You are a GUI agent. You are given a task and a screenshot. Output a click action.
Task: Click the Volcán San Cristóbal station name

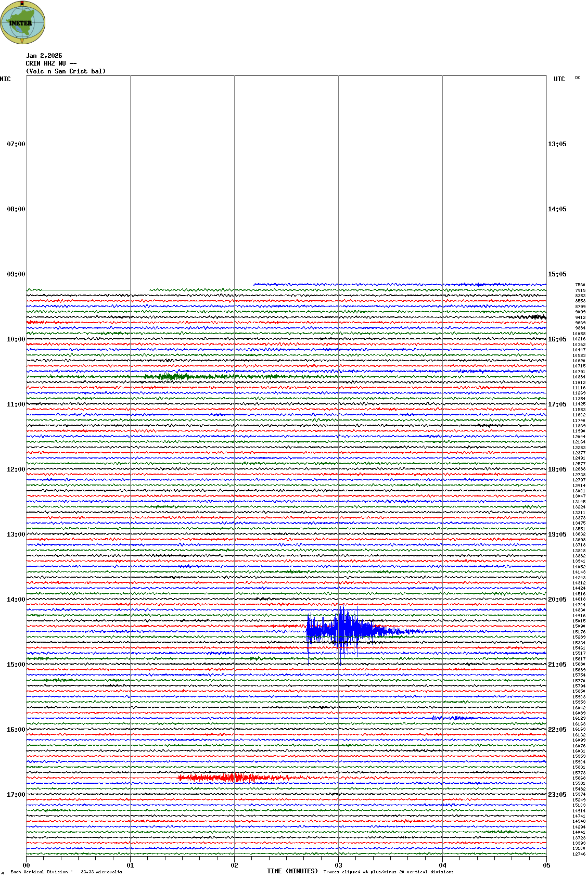click(66, 71)
